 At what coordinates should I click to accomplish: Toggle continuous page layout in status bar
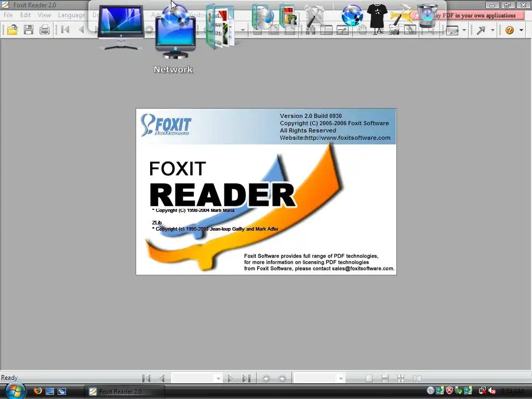click(x=385, y=378)
